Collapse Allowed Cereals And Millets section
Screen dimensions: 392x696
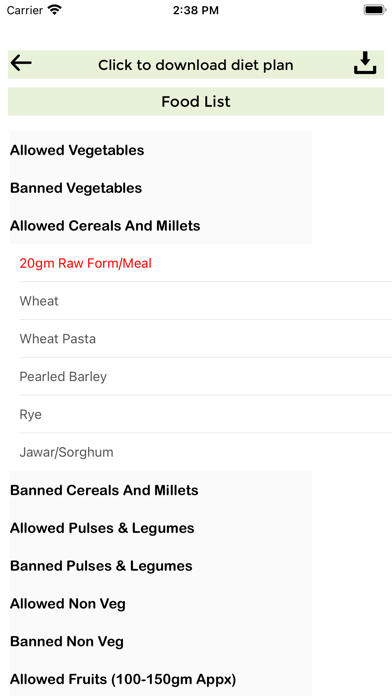click(161, 225)
